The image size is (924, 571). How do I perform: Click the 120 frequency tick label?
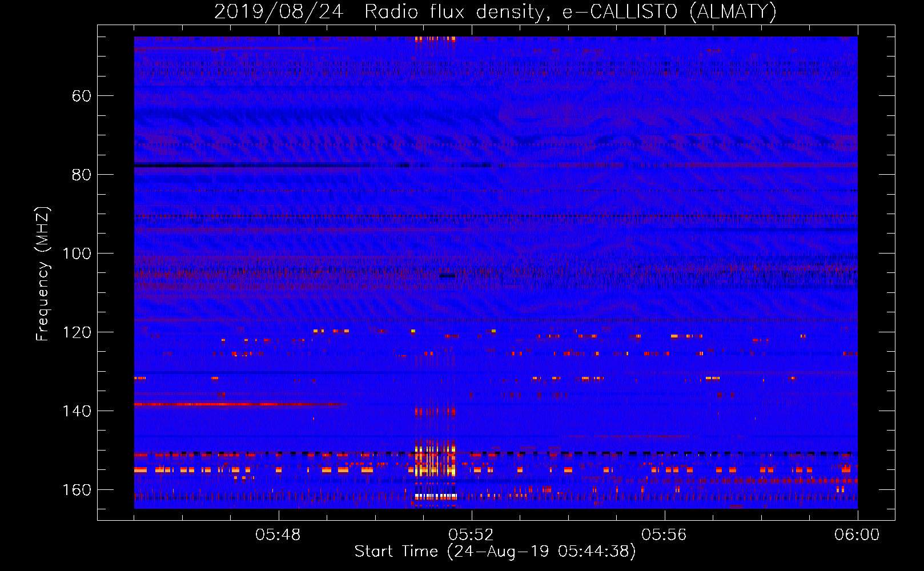pos(77,332)
